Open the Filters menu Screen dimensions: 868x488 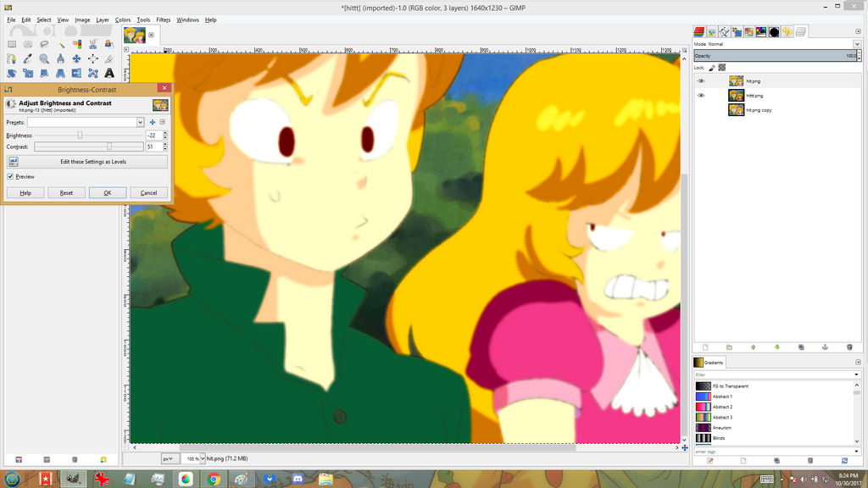pyautogui.click(x=164, y=20)
